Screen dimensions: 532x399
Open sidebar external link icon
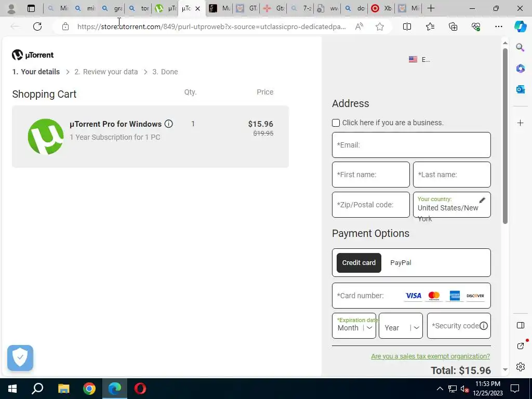click(521, 345)
